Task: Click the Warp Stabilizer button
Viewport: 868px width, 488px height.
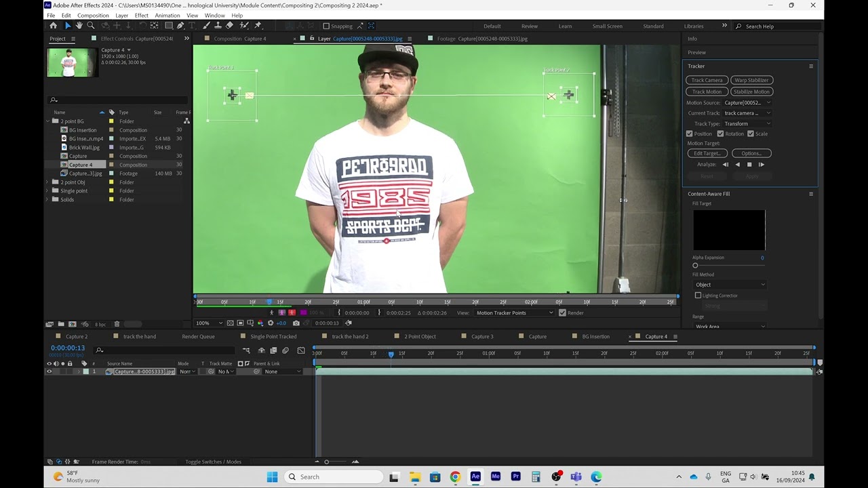Action: click(751, 80)
